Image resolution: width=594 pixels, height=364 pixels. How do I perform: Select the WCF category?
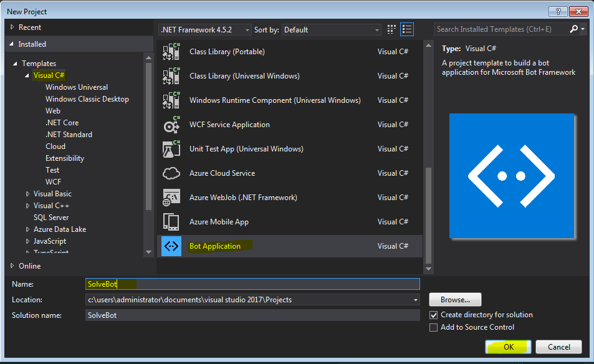point(53,182)
